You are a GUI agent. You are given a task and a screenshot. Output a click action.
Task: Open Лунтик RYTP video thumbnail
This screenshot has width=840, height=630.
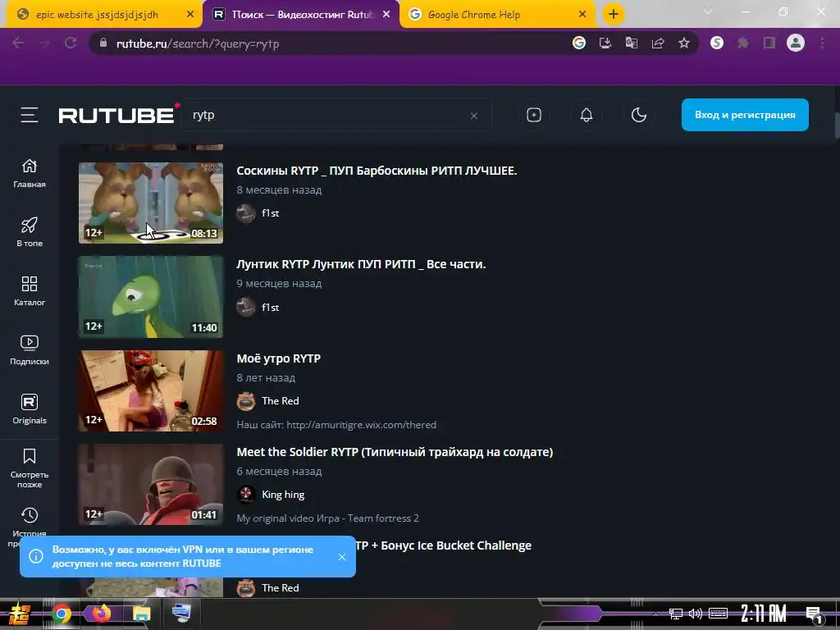tap(151, 297)
